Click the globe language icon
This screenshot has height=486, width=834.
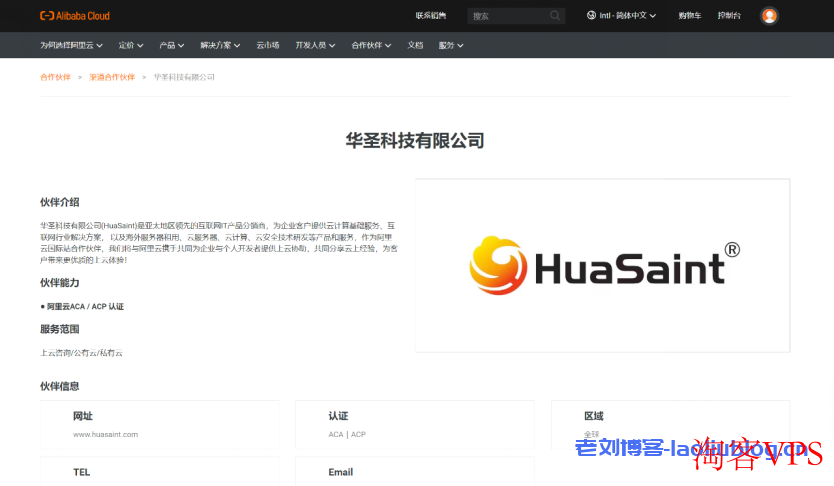591,15
